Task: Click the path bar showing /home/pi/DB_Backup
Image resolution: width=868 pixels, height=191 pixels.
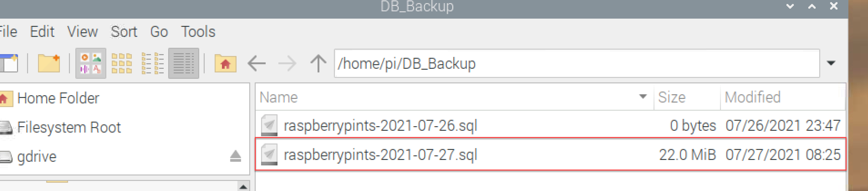Action: [577, 63]
